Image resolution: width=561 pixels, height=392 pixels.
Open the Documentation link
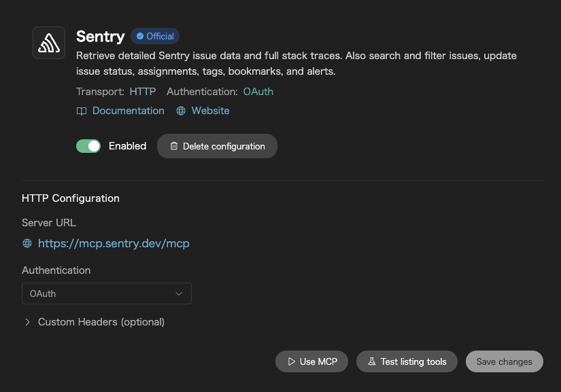coord(129,111)
